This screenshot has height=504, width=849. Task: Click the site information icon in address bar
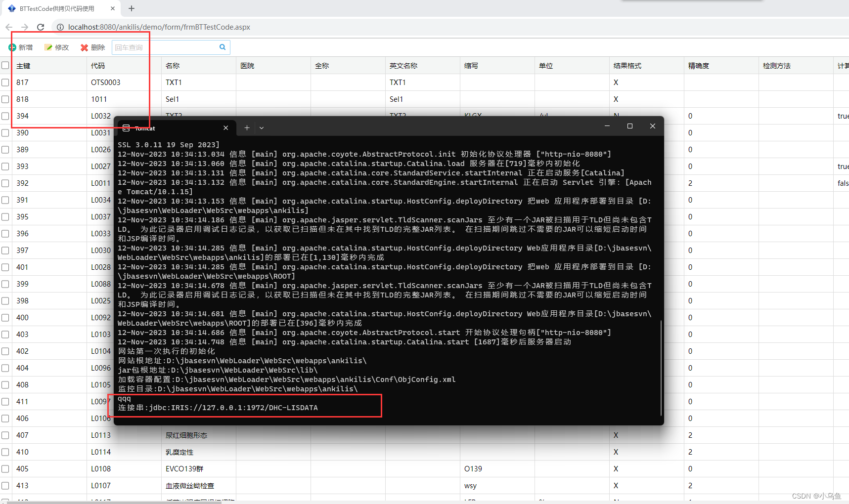(60, 27)
